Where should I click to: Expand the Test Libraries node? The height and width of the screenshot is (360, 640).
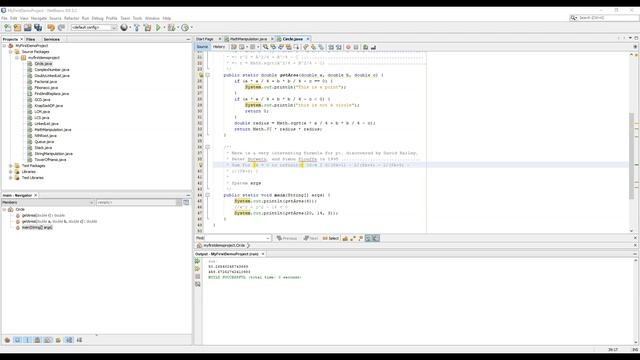11,178
